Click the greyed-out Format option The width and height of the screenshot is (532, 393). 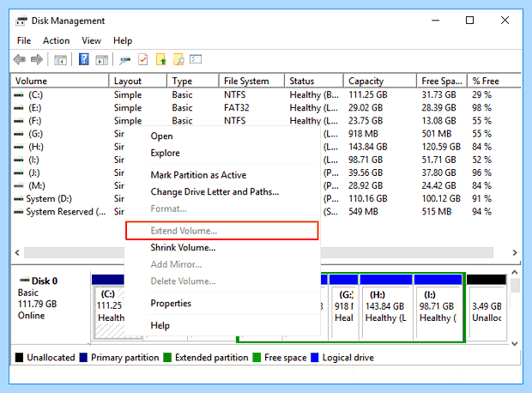coord(222,209)
